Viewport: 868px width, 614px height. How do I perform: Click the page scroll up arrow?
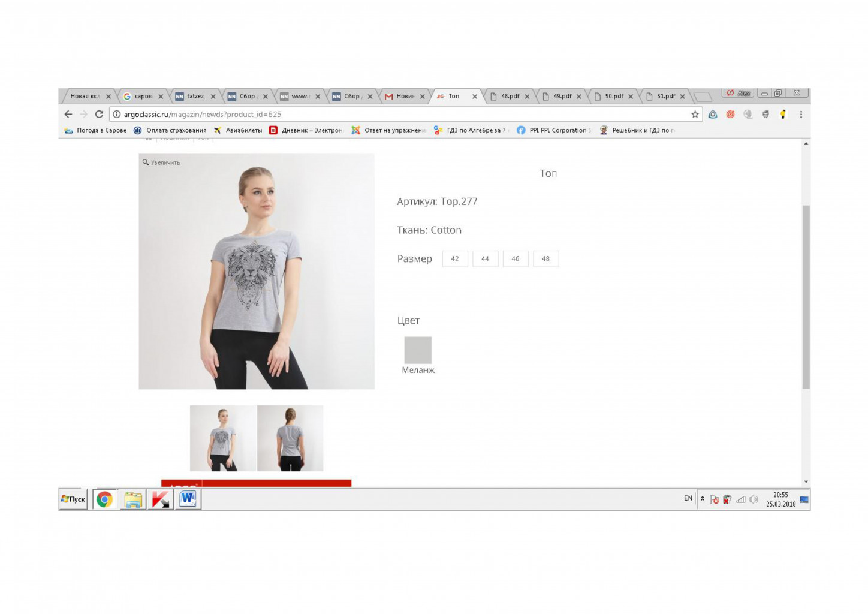pos(806,143)
